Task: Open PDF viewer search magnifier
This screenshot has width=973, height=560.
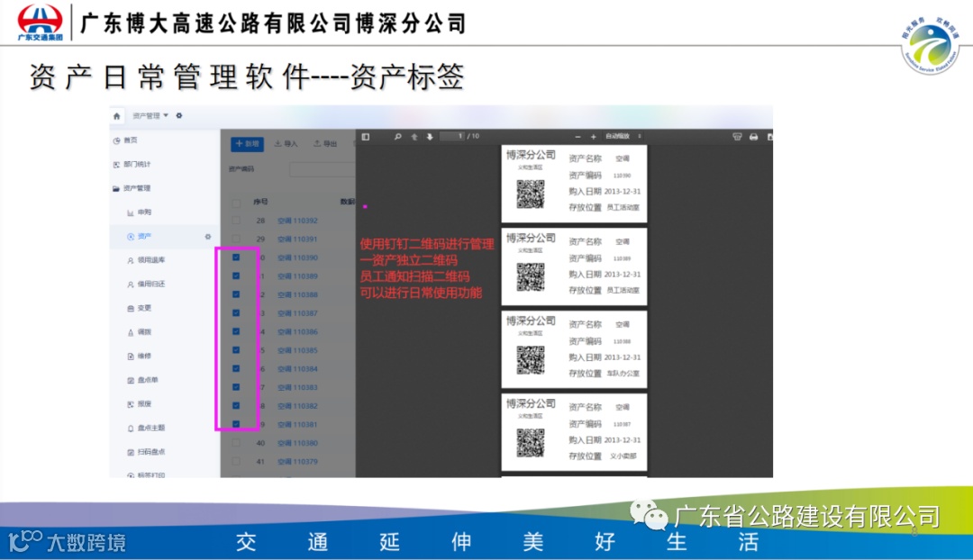Action: tap(398, 137)
